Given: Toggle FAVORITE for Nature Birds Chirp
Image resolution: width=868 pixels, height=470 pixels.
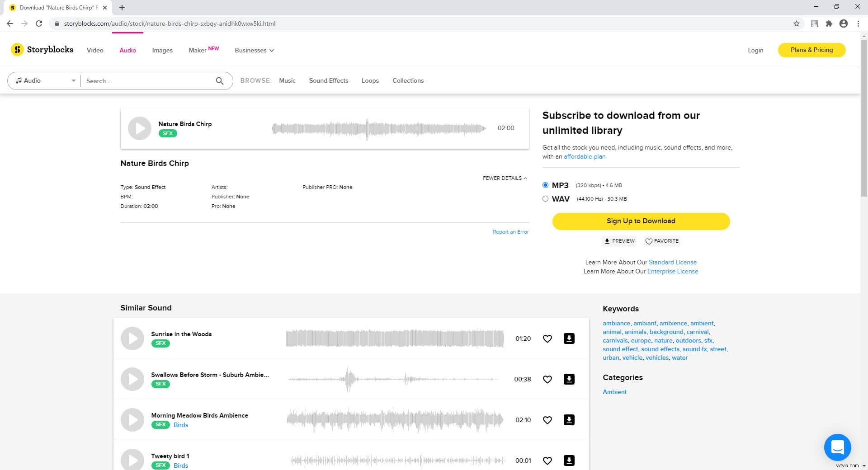Looking at the screenshot, I should click(662, 241).
